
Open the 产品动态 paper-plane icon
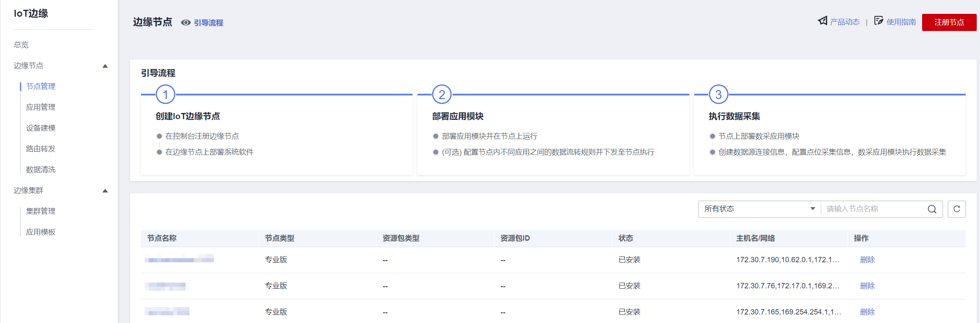point(823,21)
